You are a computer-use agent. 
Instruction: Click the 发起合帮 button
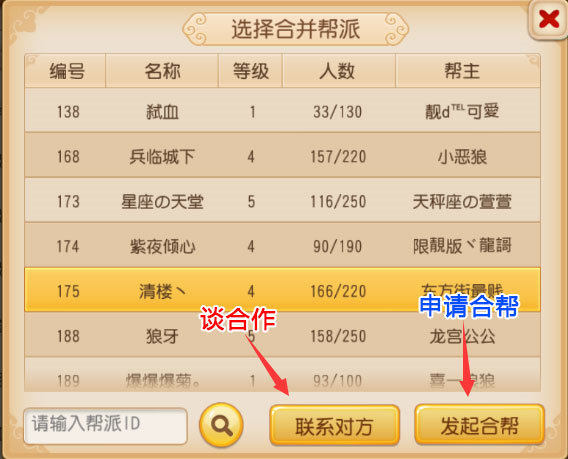479,425
